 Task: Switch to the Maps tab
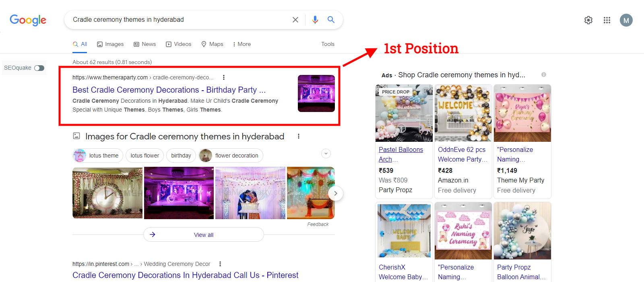[x=212, y=44]
